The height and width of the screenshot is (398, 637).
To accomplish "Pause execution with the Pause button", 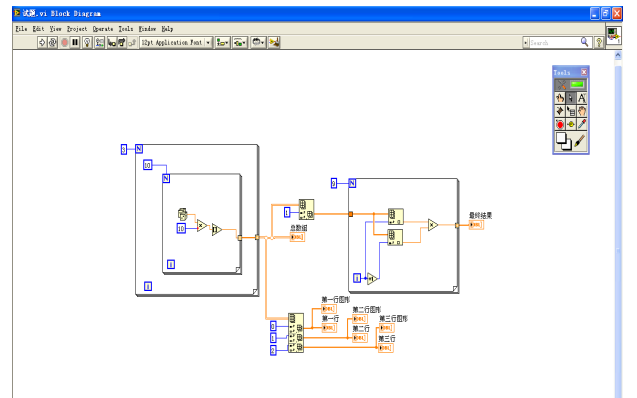I will [x=75, y=42].
